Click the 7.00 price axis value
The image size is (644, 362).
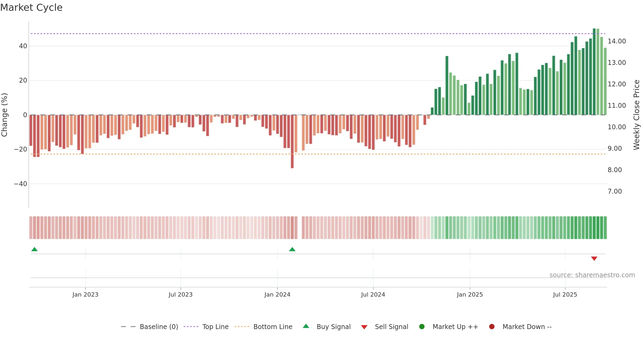(x=615, y=191)
